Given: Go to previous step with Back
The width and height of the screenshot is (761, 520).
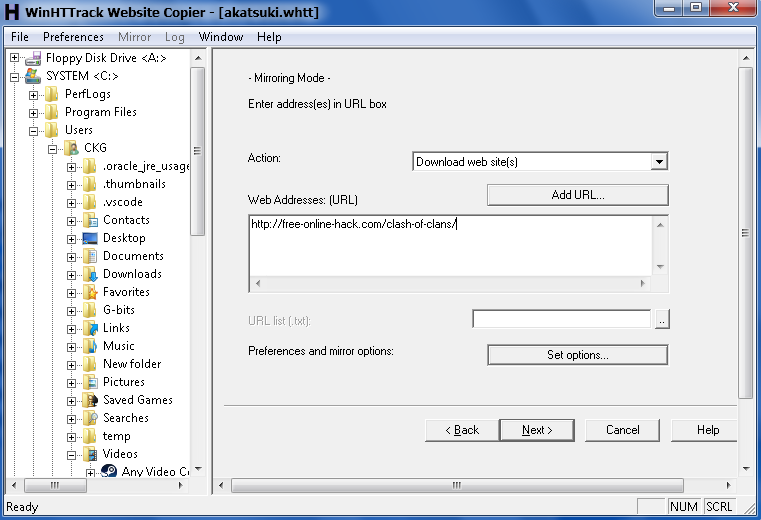Looking at the screenshot, I should pos(462,430).
